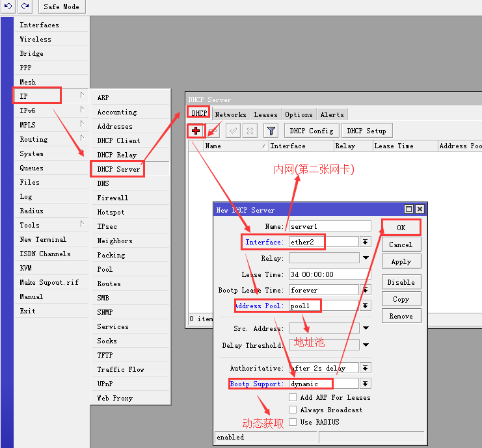Enable Add ARP For Leases checkbox

point(293,397)
